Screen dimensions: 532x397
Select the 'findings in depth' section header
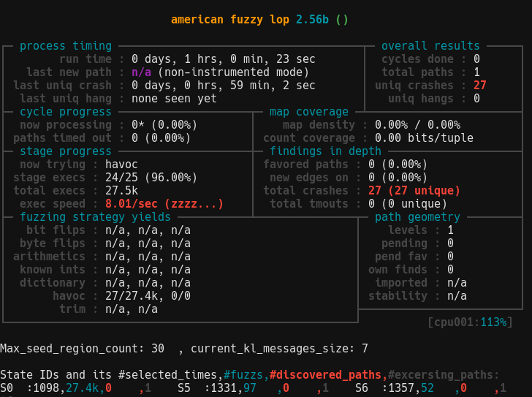click(325, 151)
